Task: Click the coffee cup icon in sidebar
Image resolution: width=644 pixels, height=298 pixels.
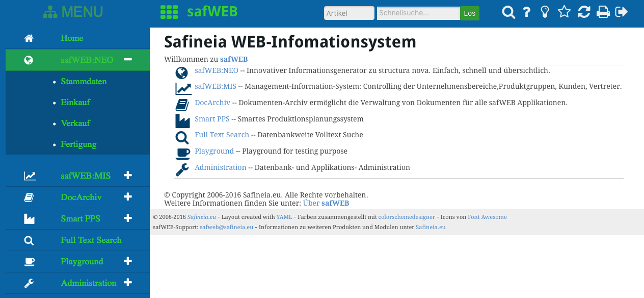Action: (30, 262)
